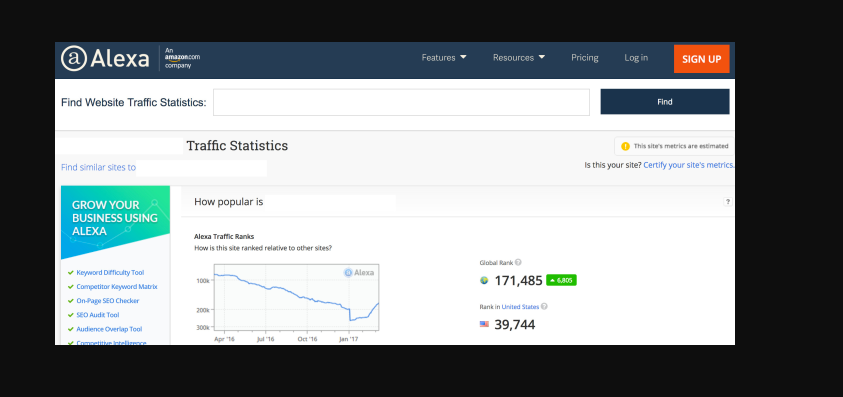Image resolution: width=843 pixels, height=397 pixels.
Task: Open the Features dropdown menu
Action: click(444, 58)
